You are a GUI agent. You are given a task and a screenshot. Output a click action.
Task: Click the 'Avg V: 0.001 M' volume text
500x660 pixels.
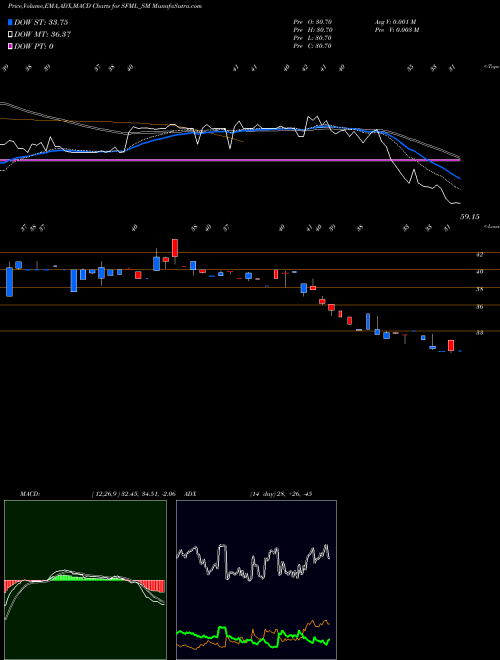coord(395,22)
